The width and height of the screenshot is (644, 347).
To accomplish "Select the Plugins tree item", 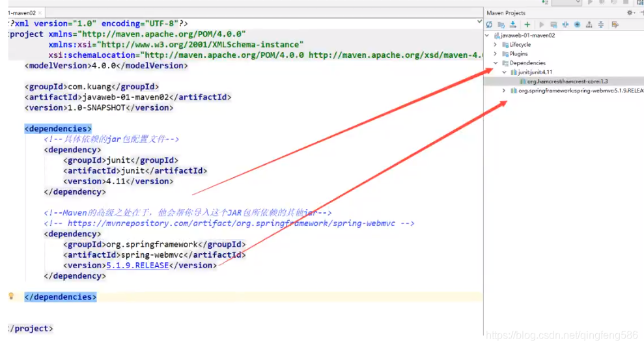I will tap(519, 54).
